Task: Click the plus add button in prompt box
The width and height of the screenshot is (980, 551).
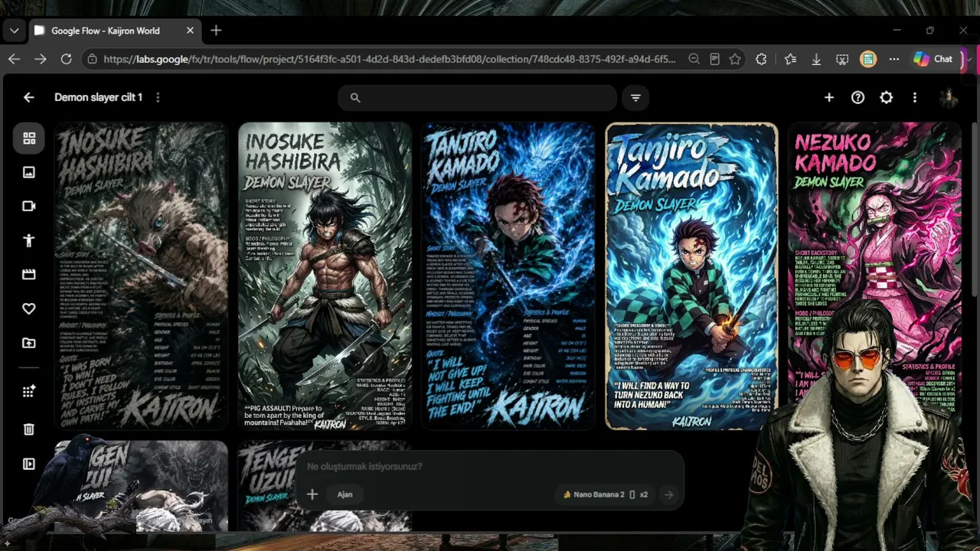Action: pyautogui.click(x=312, y=494)
